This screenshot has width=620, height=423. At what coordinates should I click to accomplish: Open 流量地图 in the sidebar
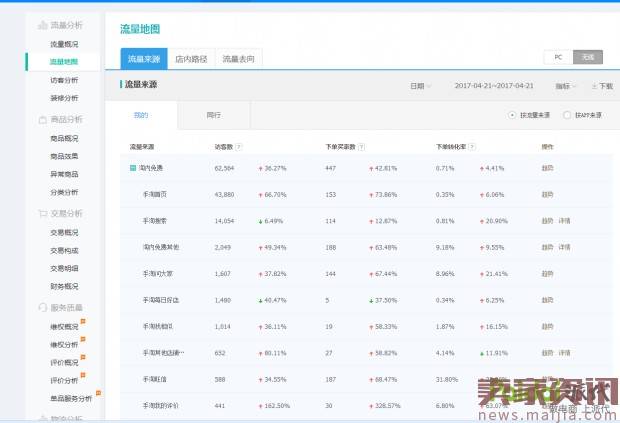[64, 62]
